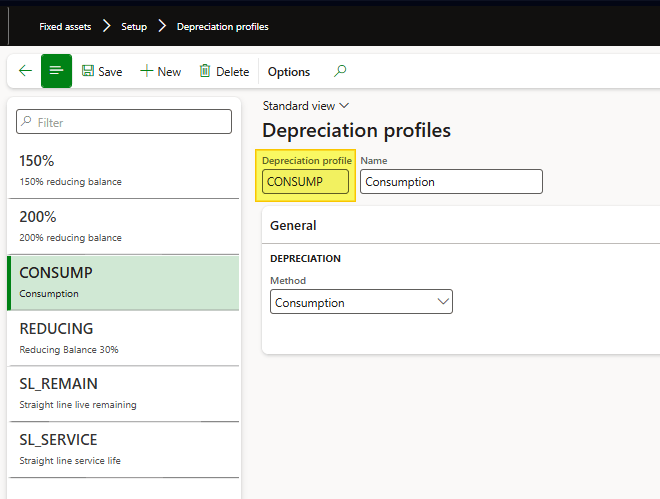
Task: Click the search magnifier in toolbar
Action: 340,72
